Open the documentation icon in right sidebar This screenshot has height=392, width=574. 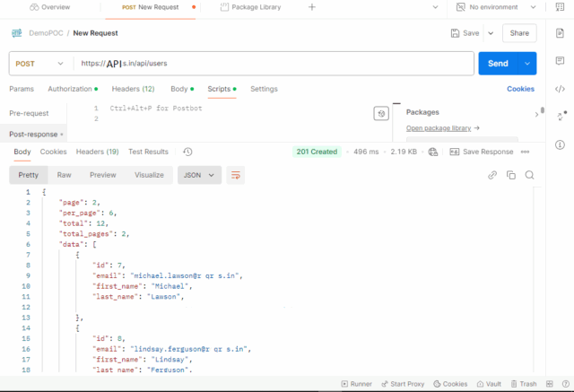pos(560,33)
